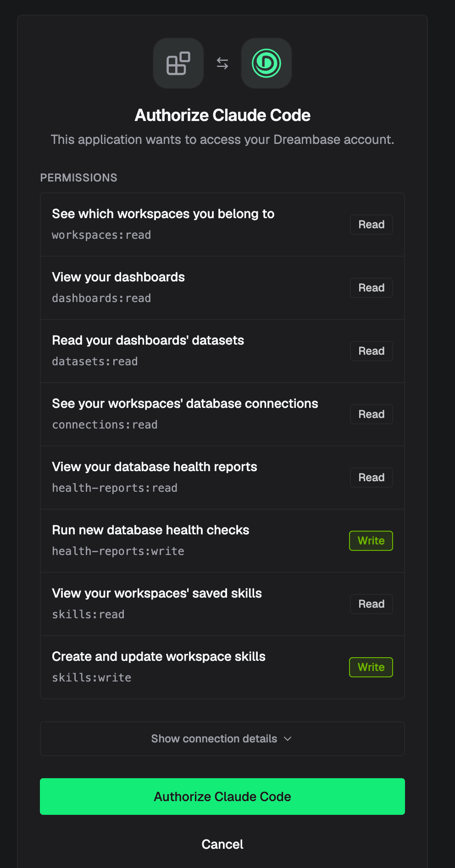
Task: Click the Read badge for dashboards:read
Action: coord(372,288)
